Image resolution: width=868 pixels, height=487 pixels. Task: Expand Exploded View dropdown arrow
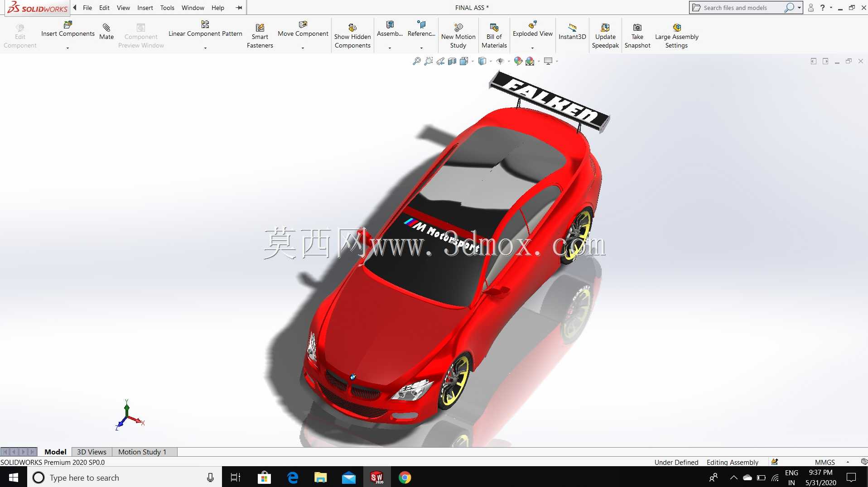click(x=532, y=48)
